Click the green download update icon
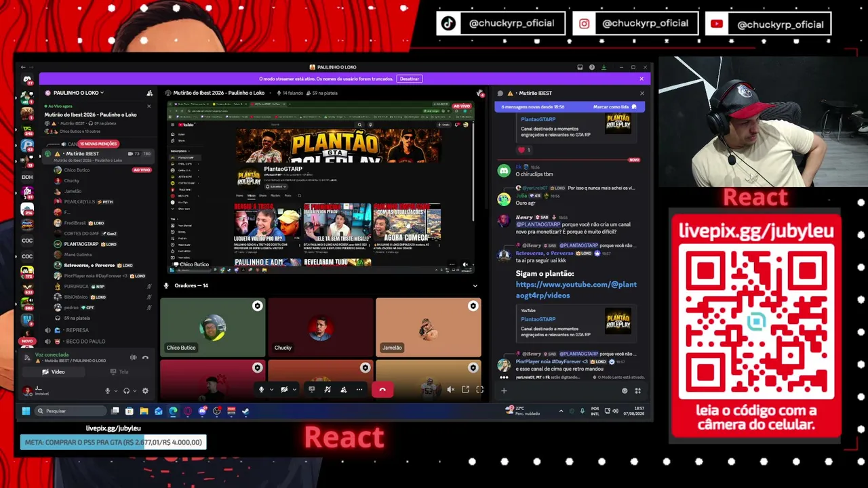868x488 pixels. 604,67
